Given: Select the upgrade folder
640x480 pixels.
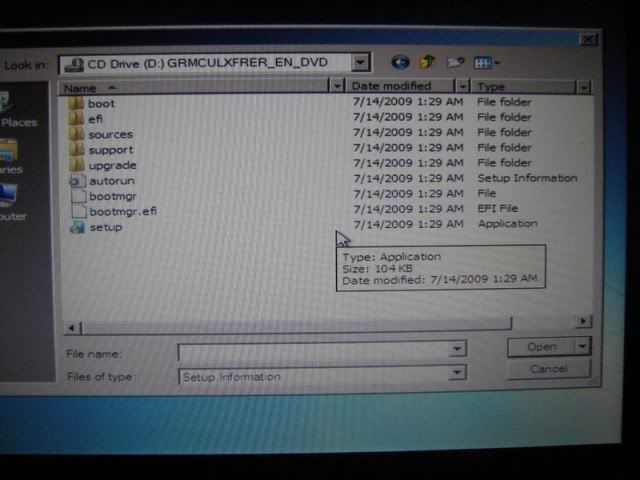Looking at the screenshot, I should pos(112,165).
